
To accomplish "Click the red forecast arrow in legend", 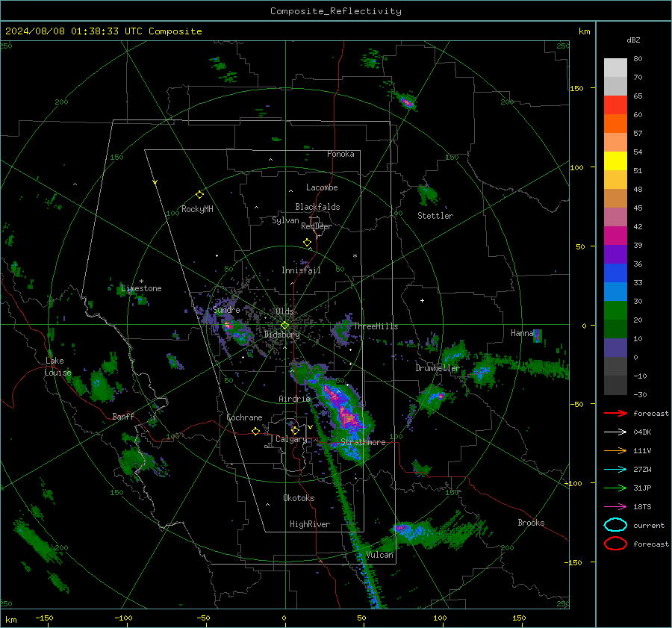I will 615,413.
